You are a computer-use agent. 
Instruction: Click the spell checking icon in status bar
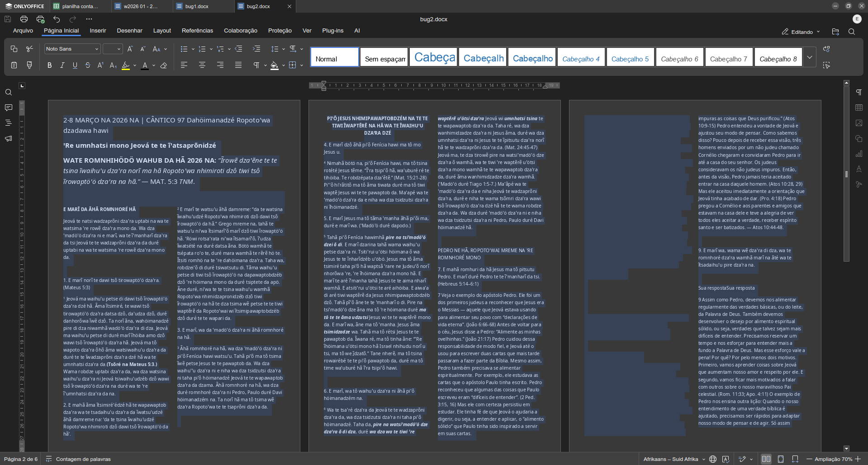point(726,459)
